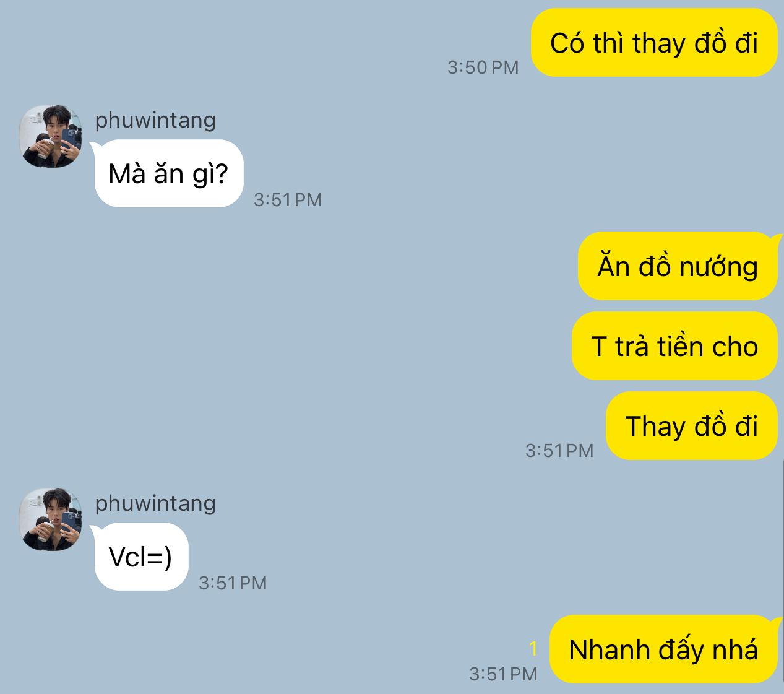Screen dimensions: 784x694
Task: Tap phuwintang's avatar beside 'Mà ăn gì?'
Action: 51,136
